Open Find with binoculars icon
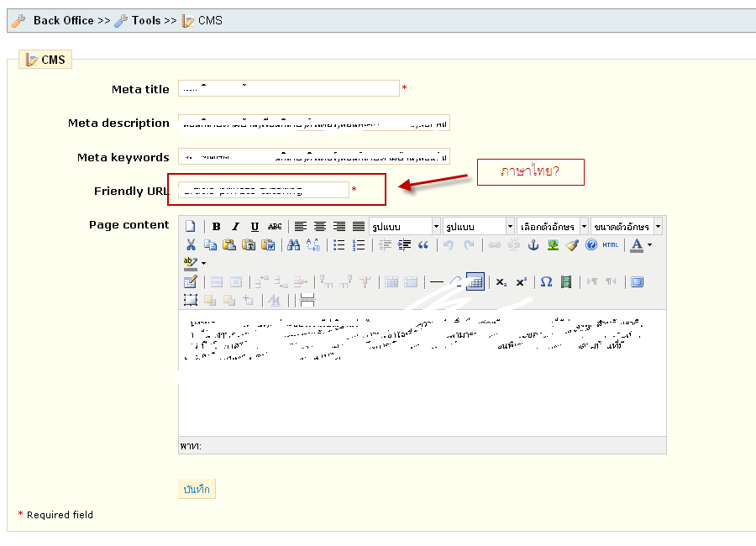Viewport: 756px width, 546px height. pos(294,245)
